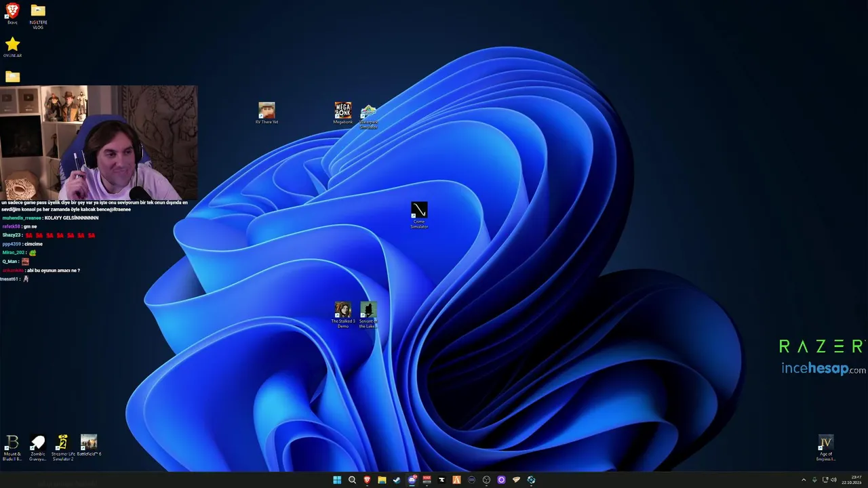
Task: Open Steam from the taskbar
Action: (397, 480)
